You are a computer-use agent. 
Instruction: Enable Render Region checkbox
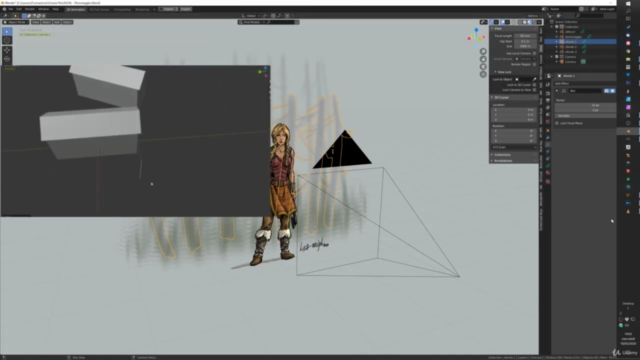[534, 64]
